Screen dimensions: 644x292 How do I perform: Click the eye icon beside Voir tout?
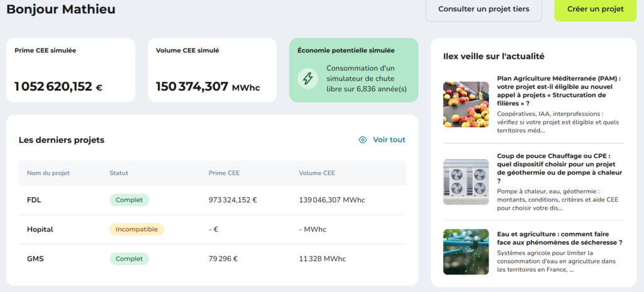tap(362, 140)
